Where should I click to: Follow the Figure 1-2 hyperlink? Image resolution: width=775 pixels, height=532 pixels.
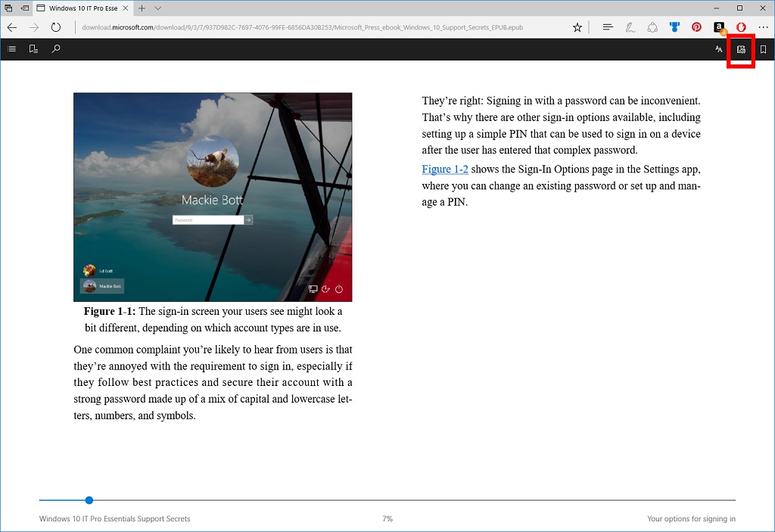tap(444, 169)
